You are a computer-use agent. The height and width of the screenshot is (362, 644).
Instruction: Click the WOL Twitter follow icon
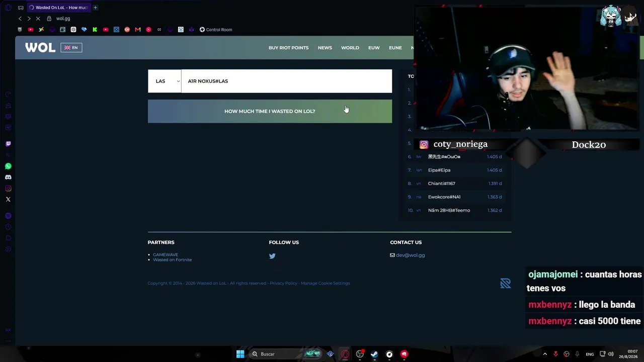click(272, 256)
